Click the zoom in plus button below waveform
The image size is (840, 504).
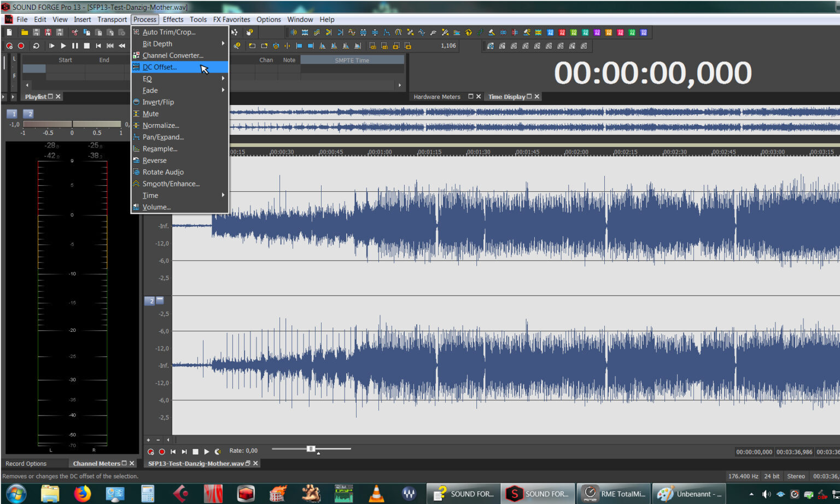pos(148,439)
